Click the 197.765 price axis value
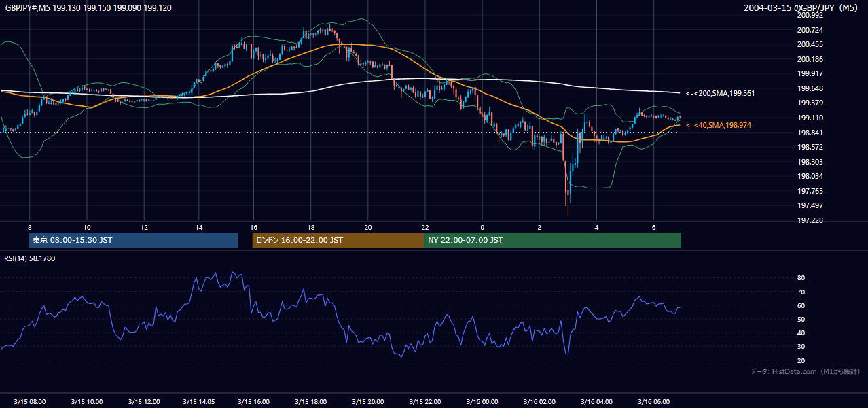Image resolution: width=868 pixels, height=408 pixels. pyautogui.click(x=810, y=191)
